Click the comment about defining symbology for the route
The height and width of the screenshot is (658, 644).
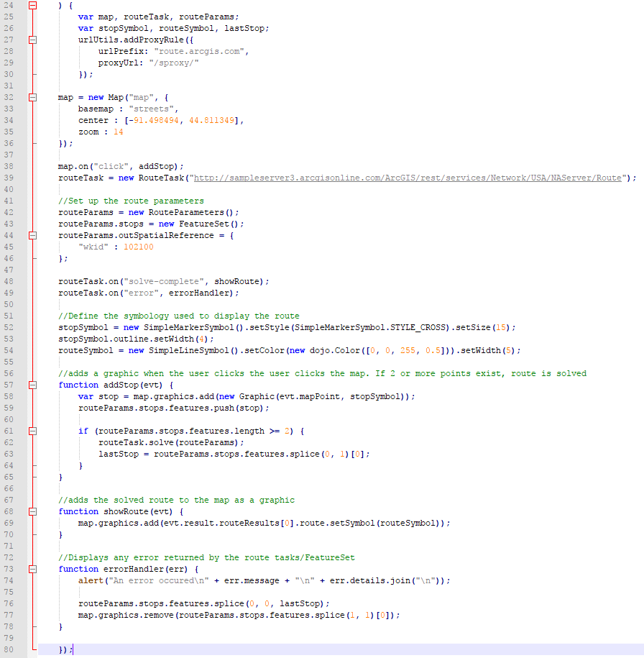pos(179,316)
